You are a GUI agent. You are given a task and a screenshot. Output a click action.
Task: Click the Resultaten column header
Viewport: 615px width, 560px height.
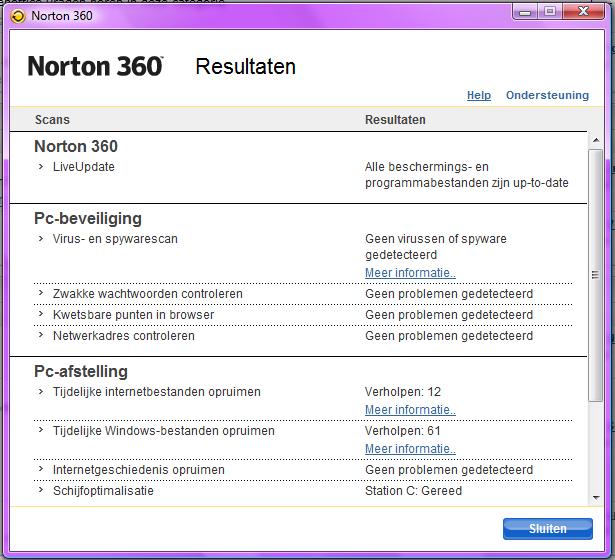[x=395, y=120]
